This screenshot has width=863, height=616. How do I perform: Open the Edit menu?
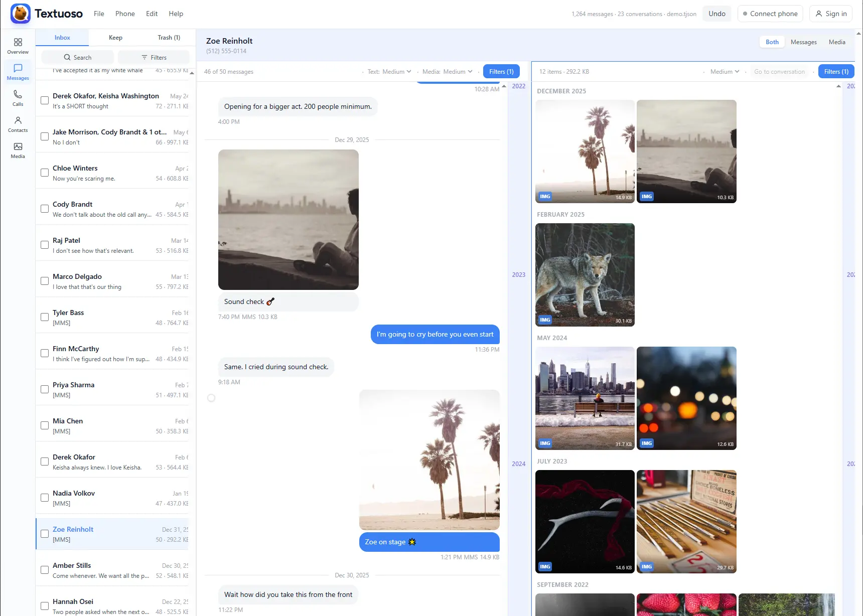point(152,14)
